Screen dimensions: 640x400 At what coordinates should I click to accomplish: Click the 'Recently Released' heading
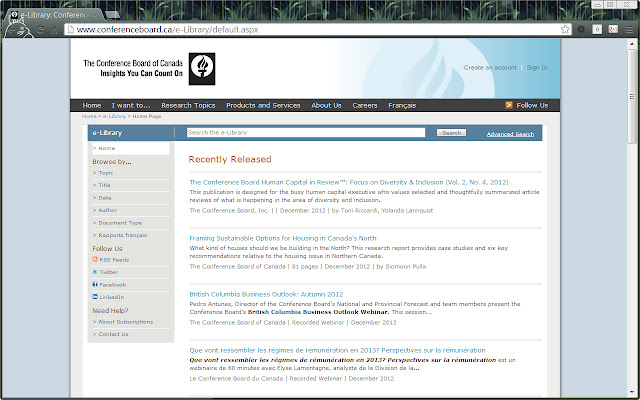point(230,159)
